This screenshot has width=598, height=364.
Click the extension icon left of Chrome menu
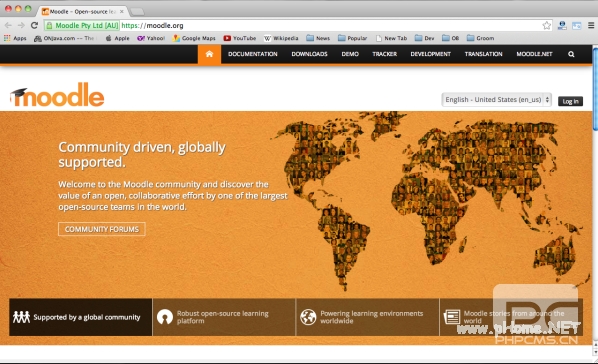tap(576, 26)
